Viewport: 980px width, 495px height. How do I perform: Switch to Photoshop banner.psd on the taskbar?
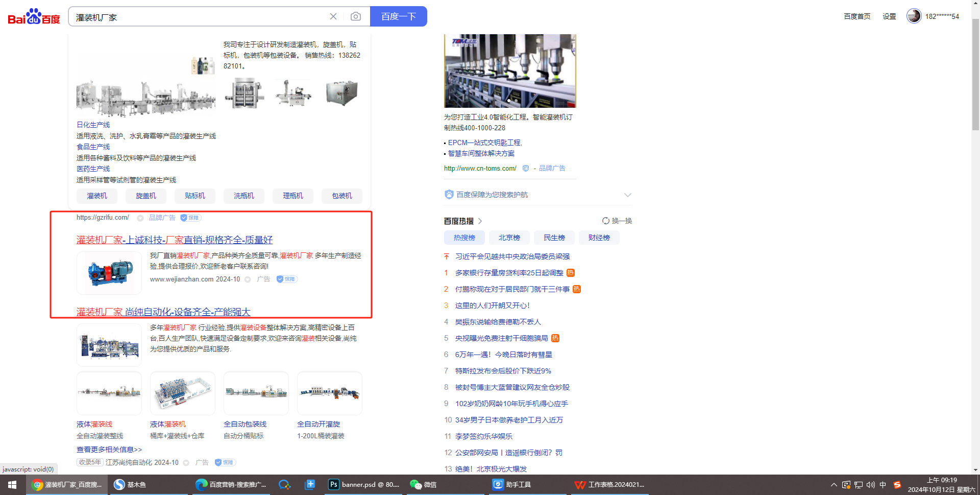pos(364,485)
